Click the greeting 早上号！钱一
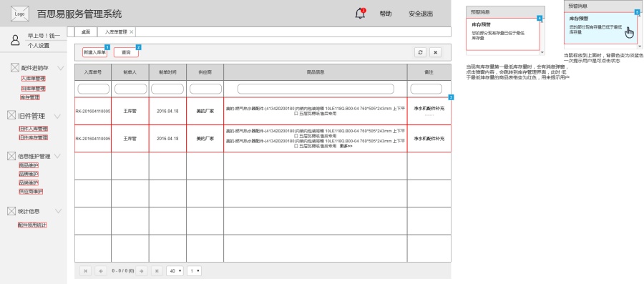The height and width of the screenshot is (284, 644). pos(44,36)
